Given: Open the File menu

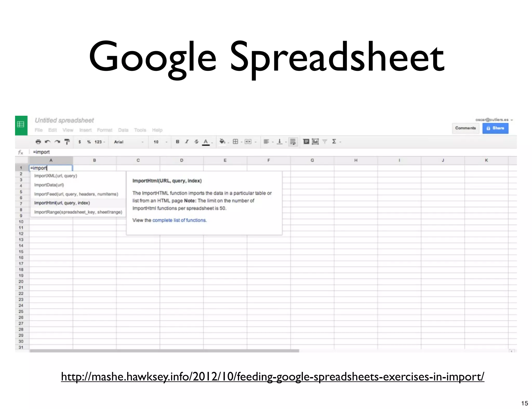Looking at the screenshot, I should tap(38, 130).
